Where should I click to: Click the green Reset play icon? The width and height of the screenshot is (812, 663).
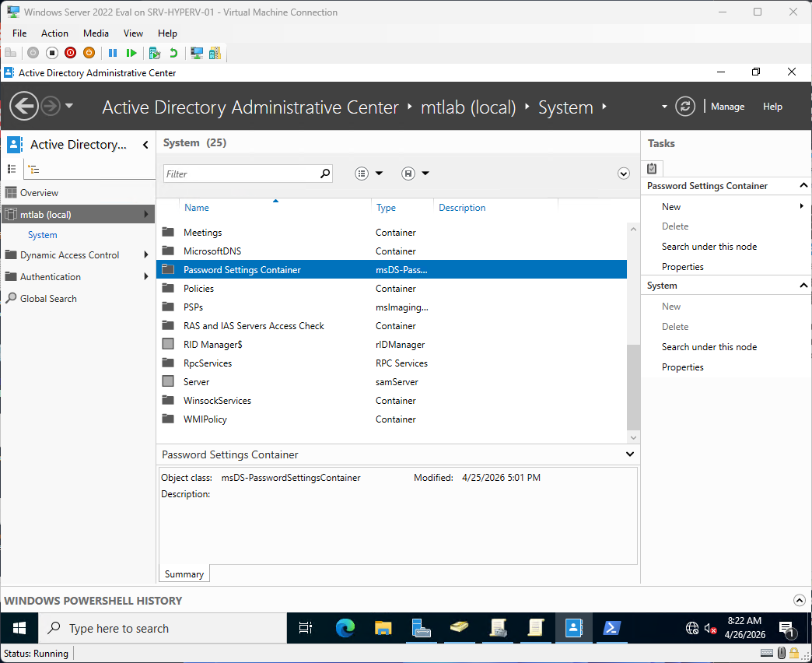coord(131,53)
